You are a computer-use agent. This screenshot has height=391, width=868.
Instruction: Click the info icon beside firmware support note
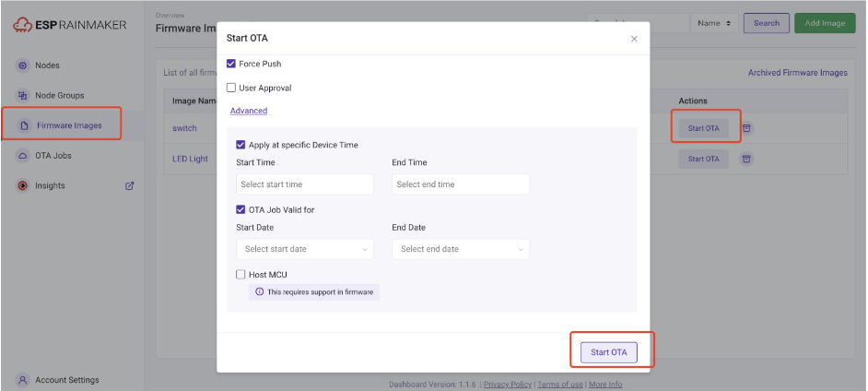coord(259,291)
